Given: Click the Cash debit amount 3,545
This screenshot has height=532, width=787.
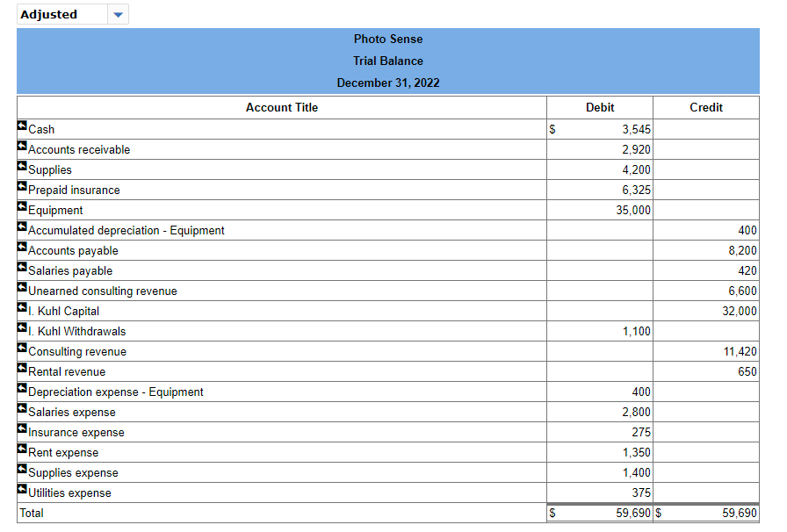Looking at the screenshot, I should tap(639, 129).
